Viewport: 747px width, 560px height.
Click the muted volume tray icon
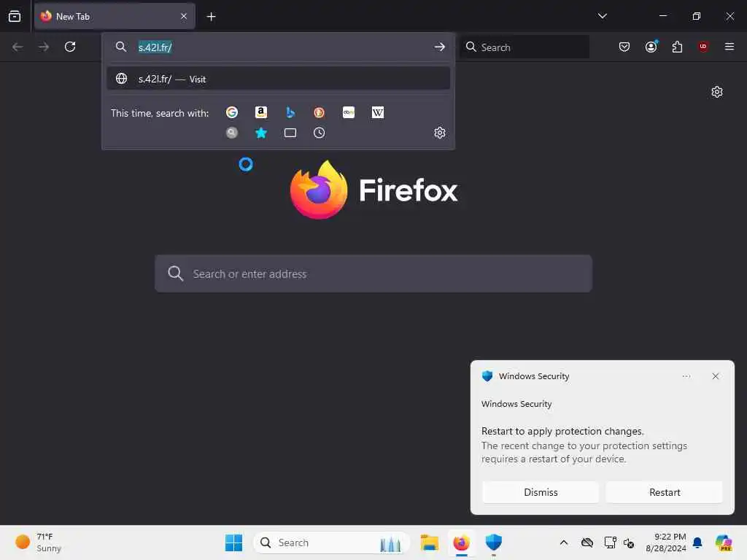[629, 542]
